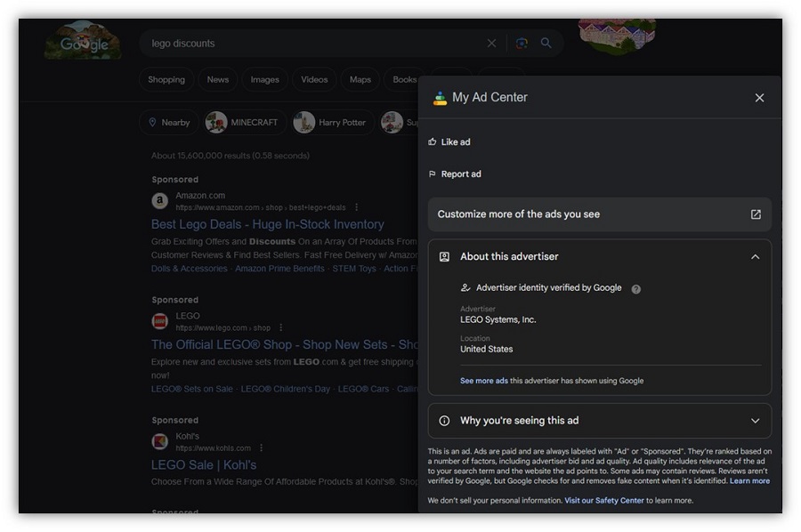Click the flag Report ad icon
801x532 pixels.
pyautogui.click(x=433, y=174)
